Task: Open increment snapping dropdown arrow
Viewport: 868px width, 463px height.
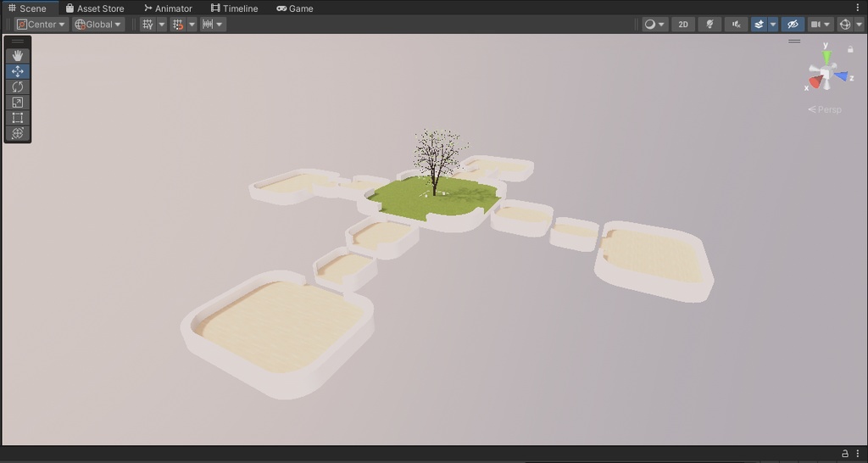Action: (220, 25)
